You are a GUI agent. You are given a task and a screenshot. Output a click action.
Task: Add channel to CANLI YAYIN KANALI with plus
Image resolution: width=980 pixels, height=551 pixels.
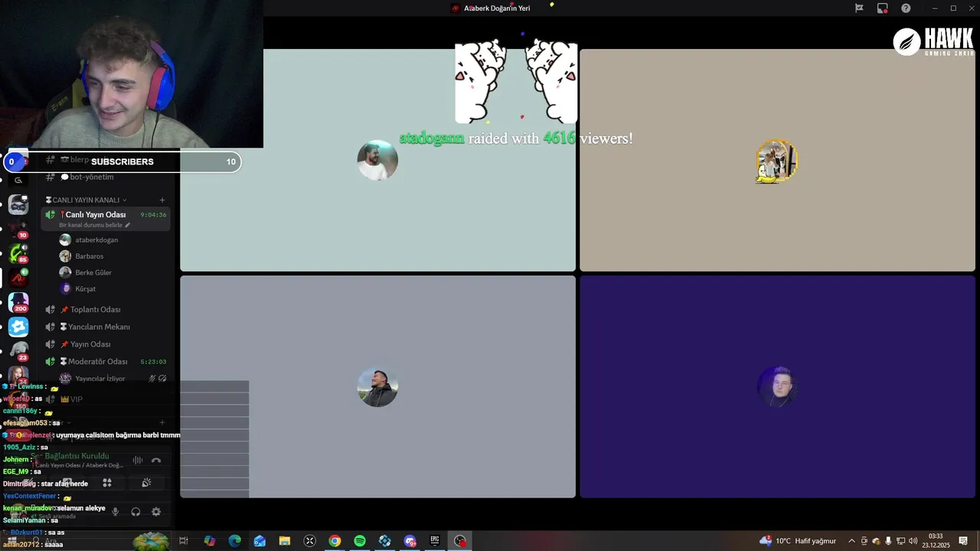click(162, 200)
